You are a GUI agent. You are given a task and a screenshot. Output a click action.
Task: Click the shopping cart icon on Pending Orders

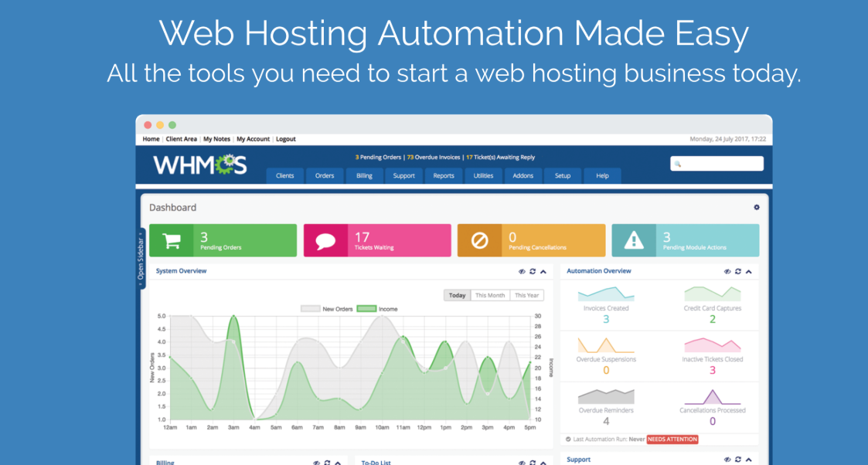(x=172, y=239)
